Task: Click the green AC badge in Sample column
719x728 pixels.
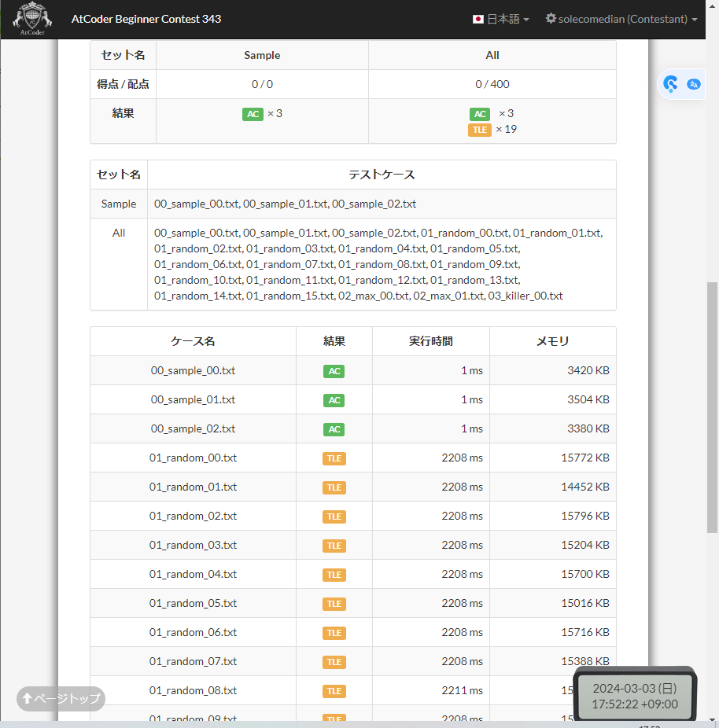Action: 253,114
